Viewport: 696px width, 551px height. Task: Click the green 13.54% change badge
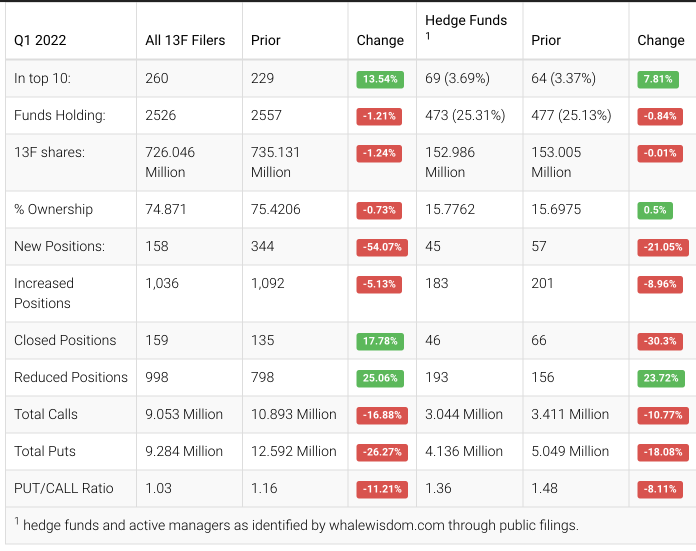click(381, 79)
